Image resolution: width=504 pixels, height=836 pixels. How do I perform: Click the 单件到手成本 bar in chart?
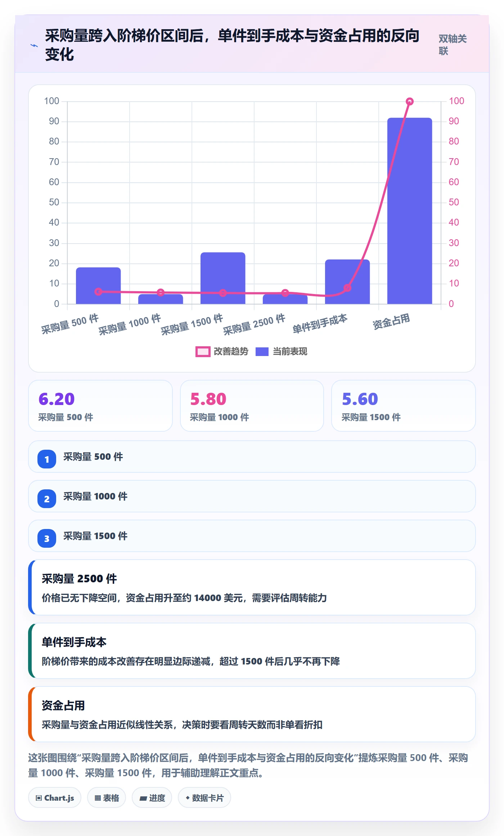[347, 282]
